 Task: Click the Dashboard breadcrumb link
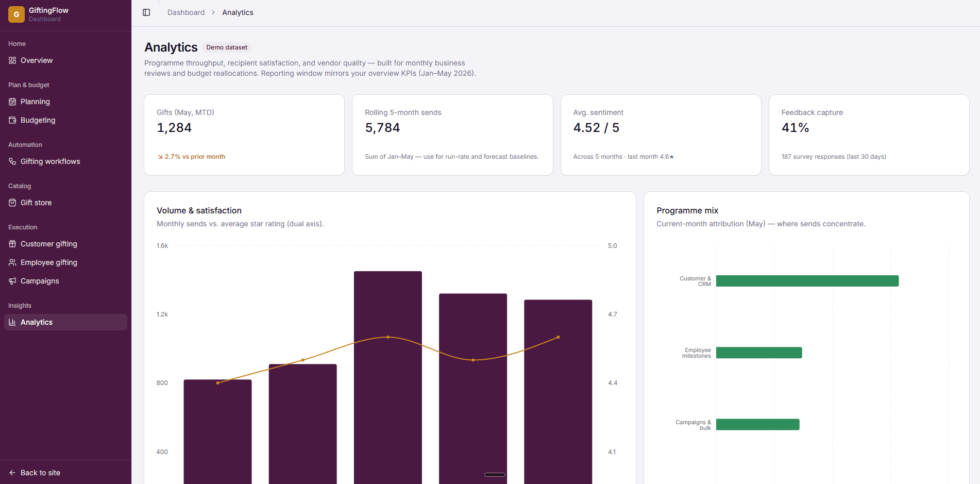186,12
